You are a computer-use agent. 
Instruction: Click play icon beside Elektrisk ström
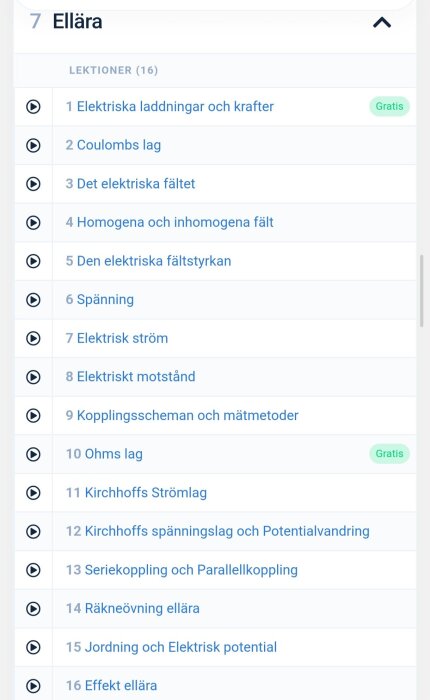(x=33, y=338)
